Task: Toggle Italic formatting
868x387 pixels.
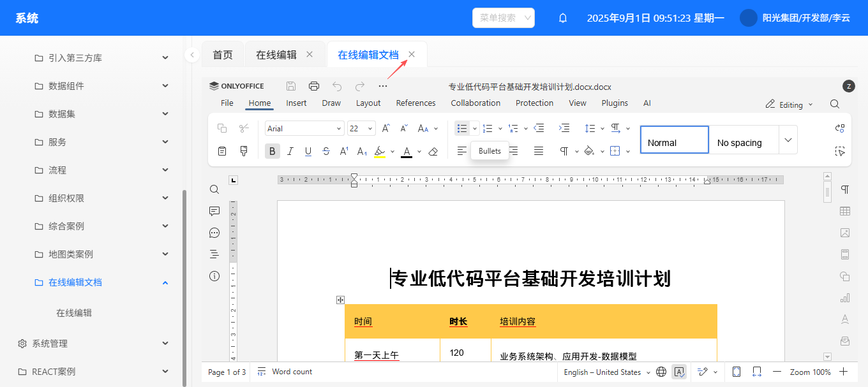Action: [x=290, y=151]
